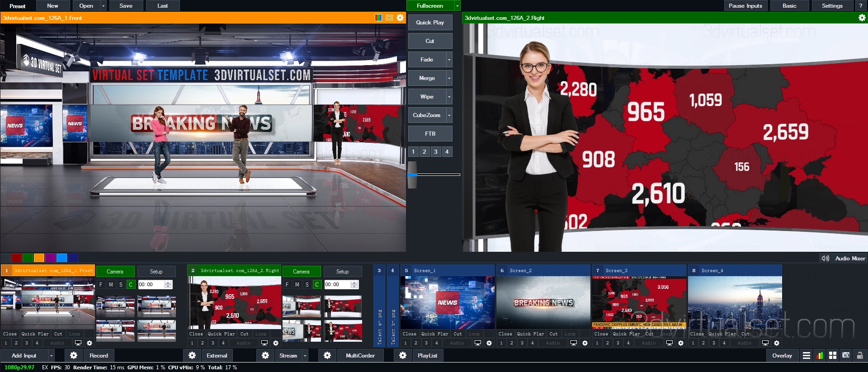Expand the Stream options arrow

click(x=305, y=356)
